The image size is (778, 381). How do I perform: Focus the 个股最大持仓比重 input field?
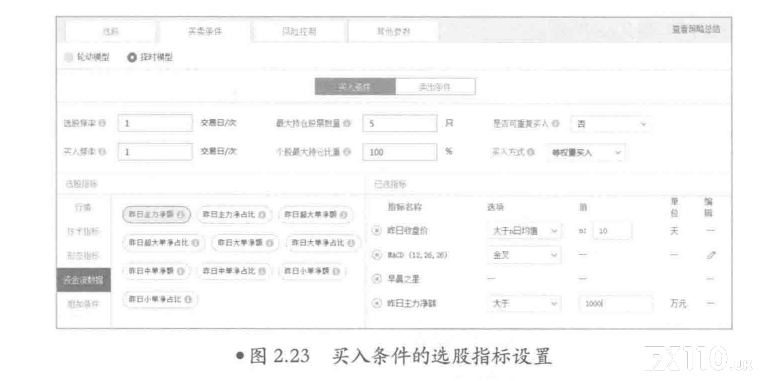point(400,152)
